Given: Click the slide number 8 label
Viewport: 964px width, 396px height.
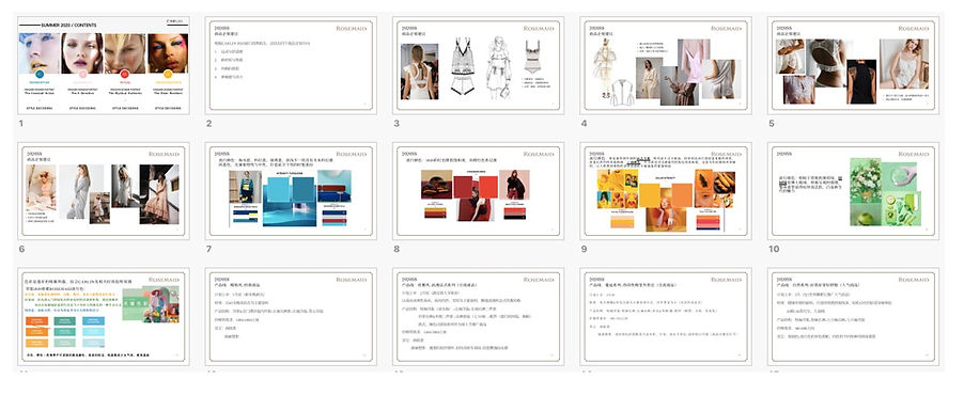Looking at the screenshot, I should [397, 249].
